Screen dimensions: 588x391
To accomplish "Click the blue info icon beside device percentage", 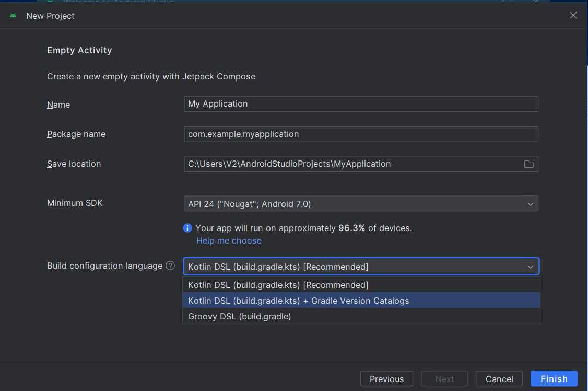I will (x=187, y=228).
